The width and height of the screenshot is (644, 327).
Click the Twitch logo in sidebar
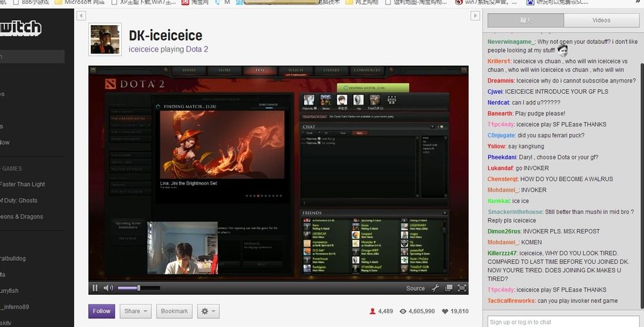21,28
